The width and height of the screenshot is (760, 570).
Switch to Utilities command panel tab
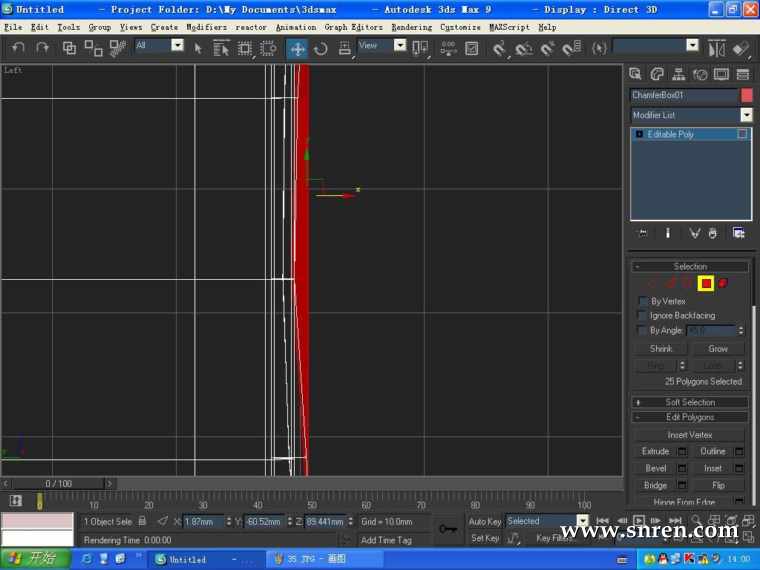(x=743, y=74)
